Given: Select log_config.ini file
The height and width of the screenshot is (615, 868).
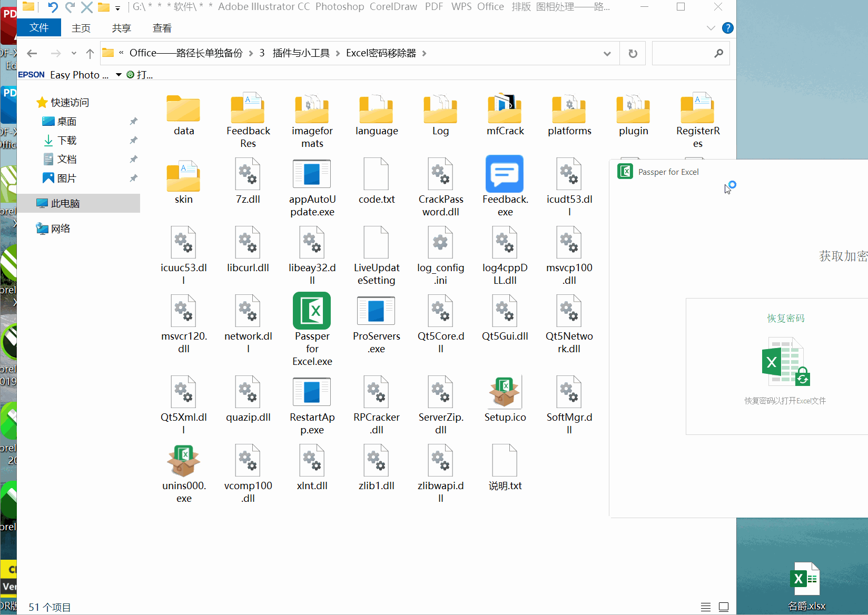Looking at the screenshot, I should pos(441,256).
